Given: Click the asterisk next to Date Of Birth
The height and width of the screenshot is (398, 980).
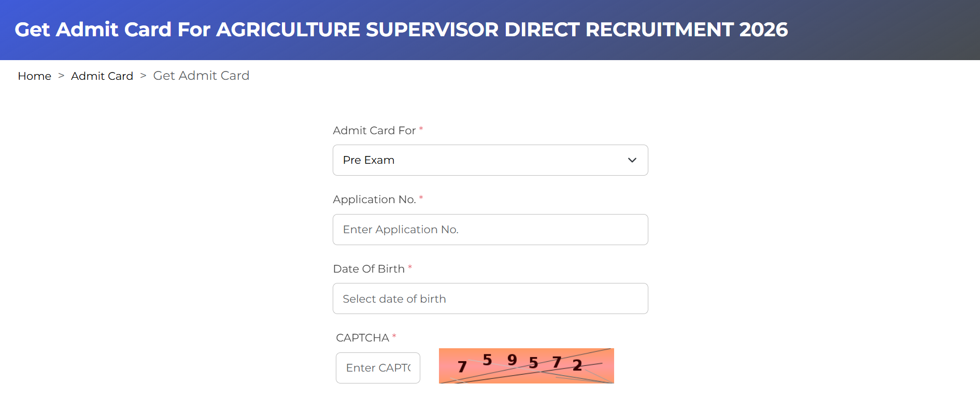Looking at the screenshot, I should 410,265.
